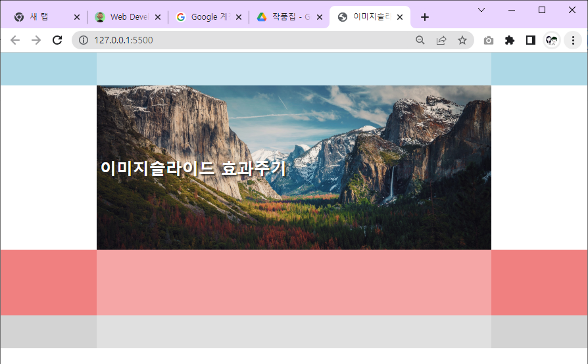Screen dimensions: 588x364
Task: Go back to the previous page
Action: (x=15, y=40)
